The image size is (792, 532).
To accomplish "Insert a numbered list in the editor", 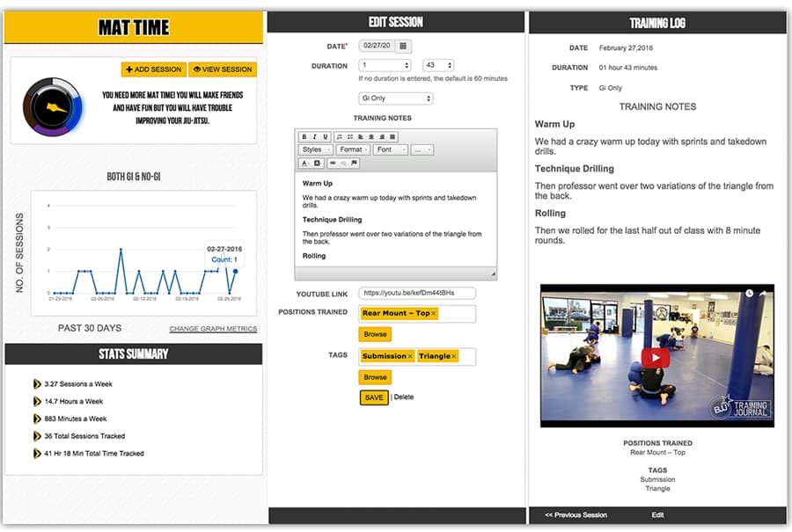I will pos(338,136).
